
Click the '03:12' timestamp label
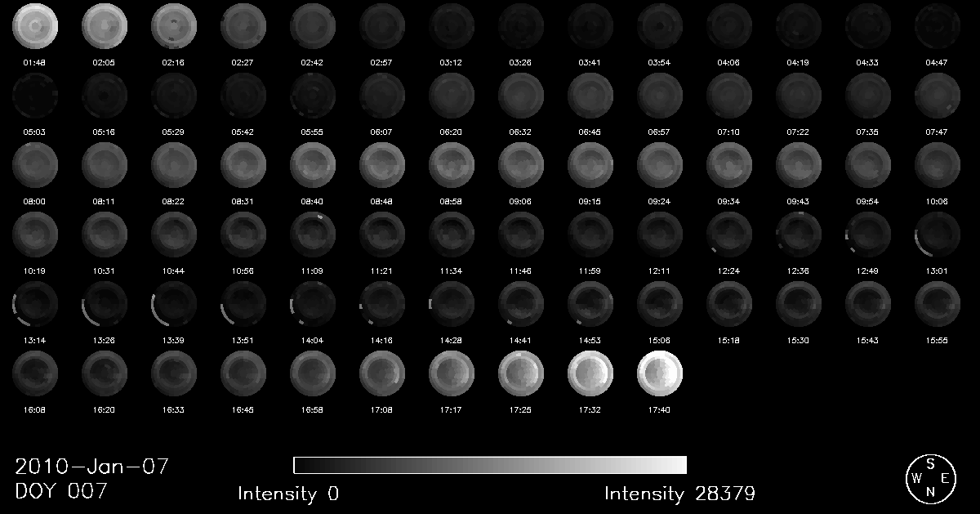(x=451, y=62)
